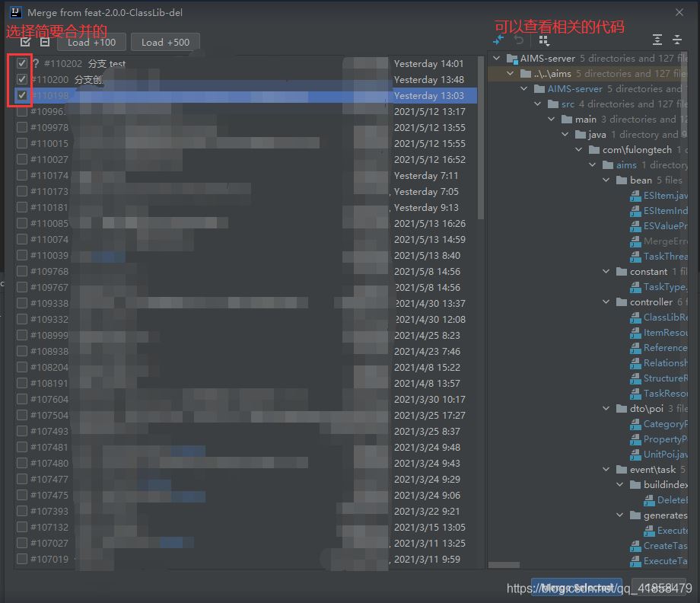Collapse the main directory node
The image size is (700, 603).
[x=552, y=120]
